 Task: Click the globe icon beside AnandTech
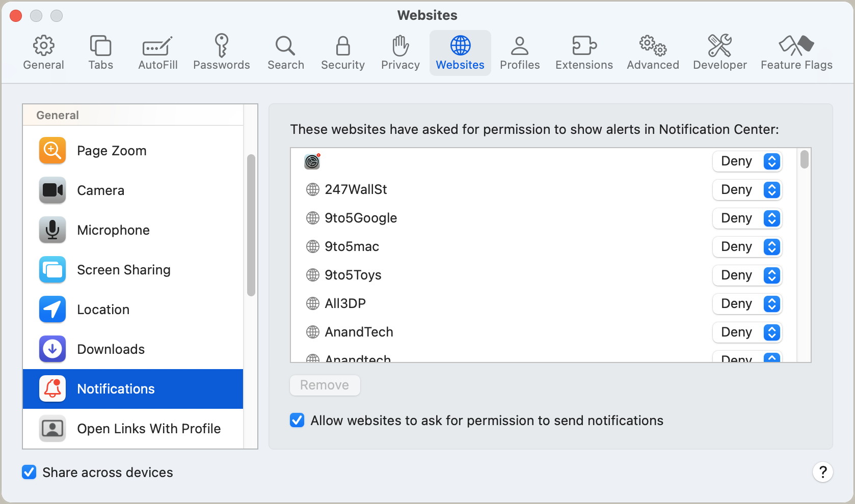click(312, 332)
